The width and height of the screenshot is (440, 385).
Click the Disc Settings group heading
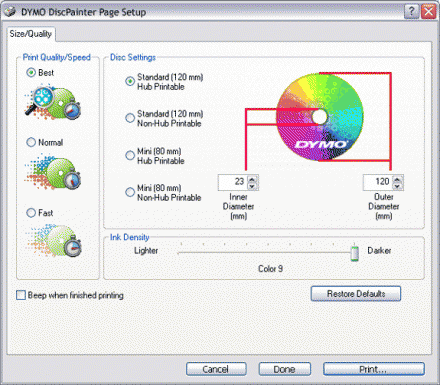(x=133, y=57)
